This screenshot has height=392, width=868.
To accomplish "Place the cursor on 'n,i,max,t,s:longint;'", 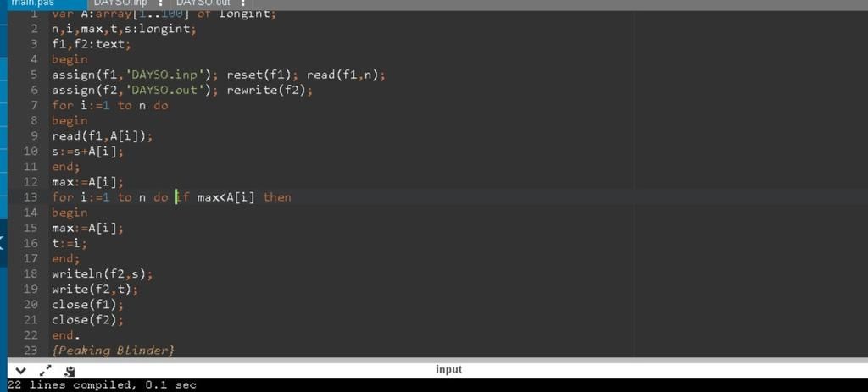I will [124, 29].
